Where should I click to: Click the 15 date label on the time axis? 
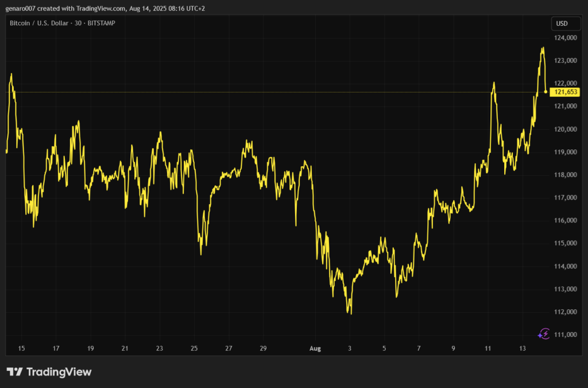22,348
